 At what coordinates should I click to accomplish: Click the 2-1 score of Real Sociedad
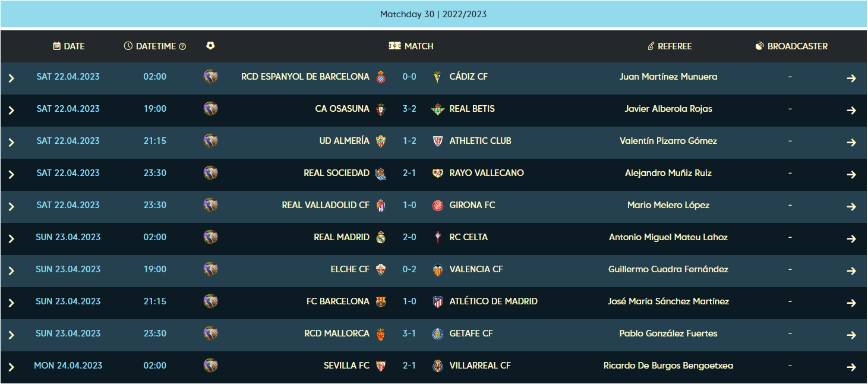409,172
